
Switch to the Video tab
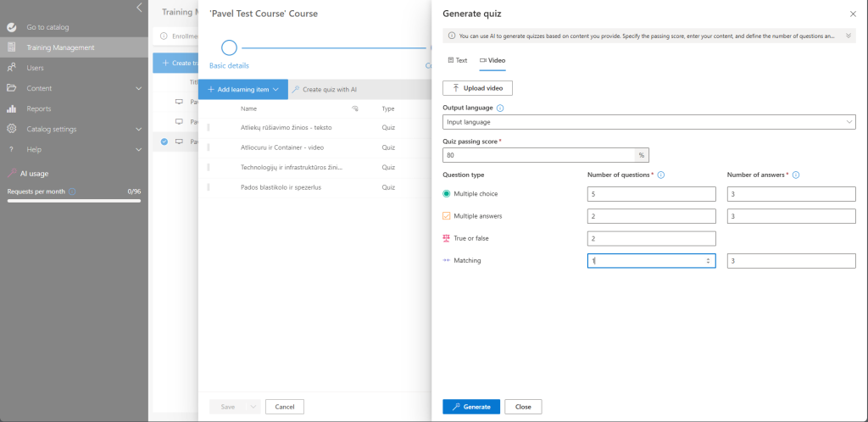(492, 60)
